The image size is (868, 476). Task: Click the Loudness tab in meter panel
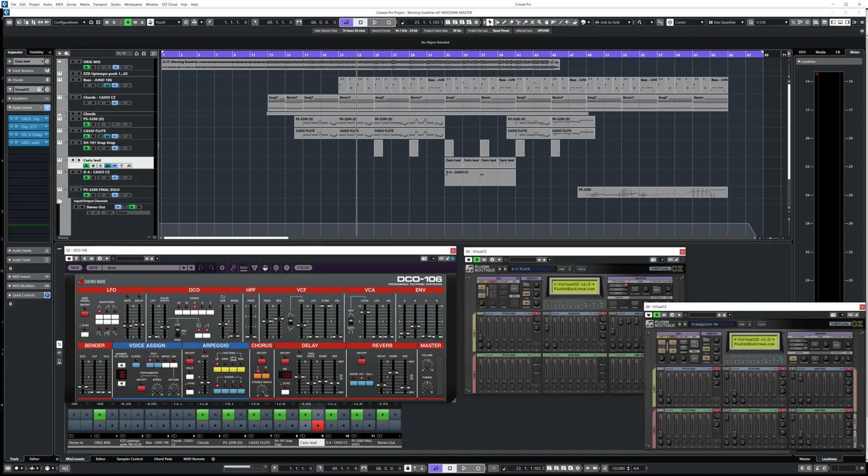(x=829, y=459)
